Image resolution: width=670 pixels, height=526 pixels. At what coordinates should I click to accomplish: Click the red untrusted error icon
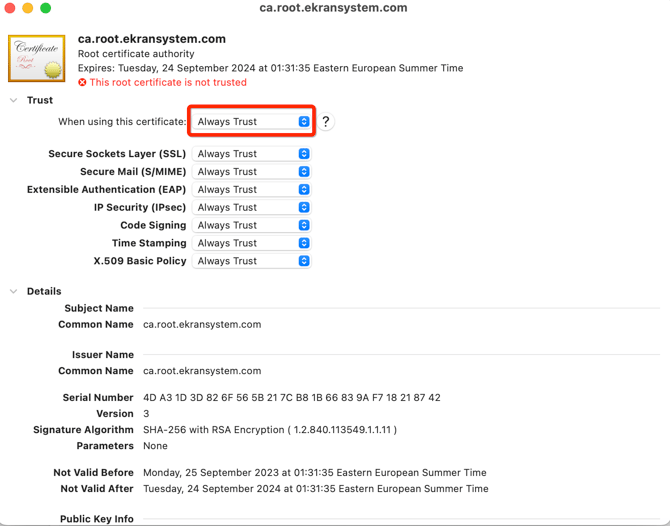tap(83, 82)
